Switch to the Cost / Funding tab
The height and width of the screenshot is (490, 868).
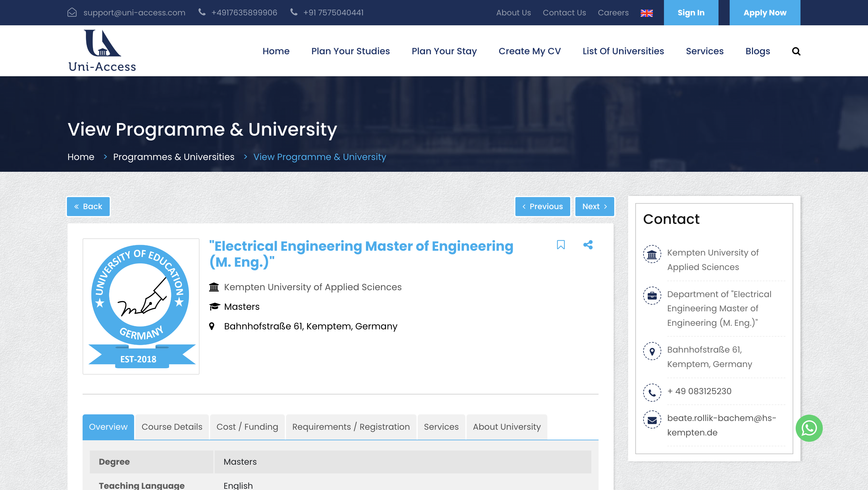pyautogui.click(x=247, y=427)
